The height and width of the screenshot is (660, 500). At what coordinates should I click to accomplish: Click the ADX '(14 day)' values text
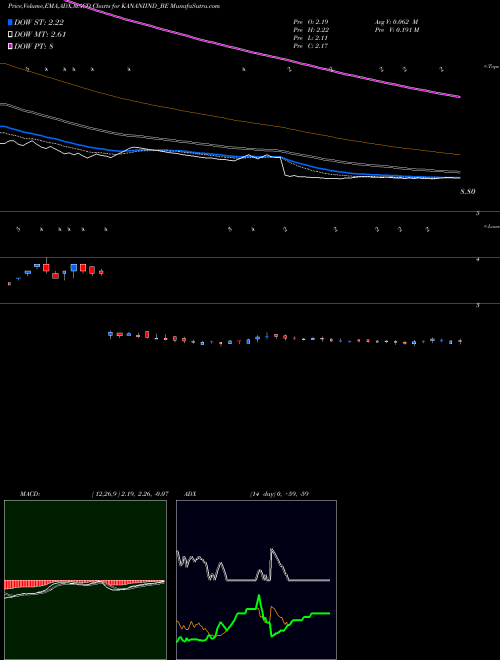[279, 493]
